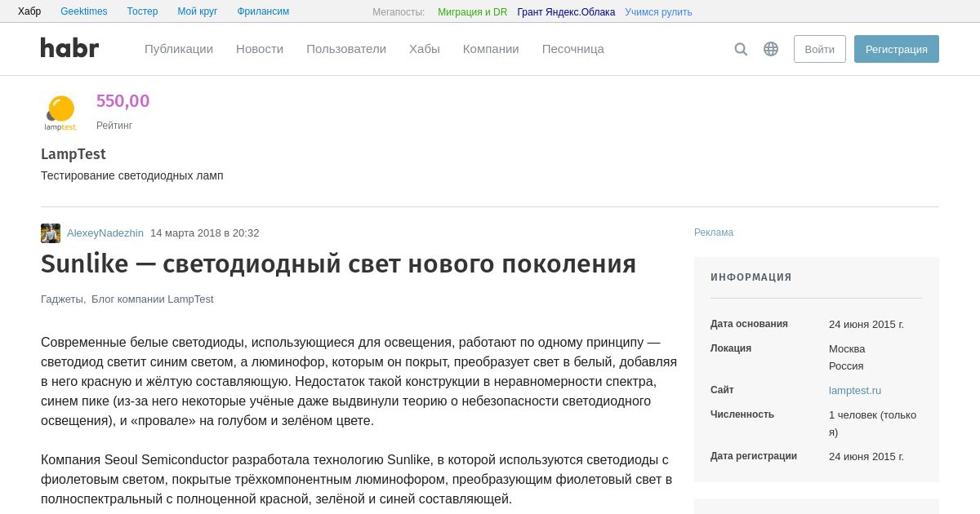Image resolution: width=980 pixels, height=514 pixels.
Task: Click the Регистрация button
Action: coord(896,49)
